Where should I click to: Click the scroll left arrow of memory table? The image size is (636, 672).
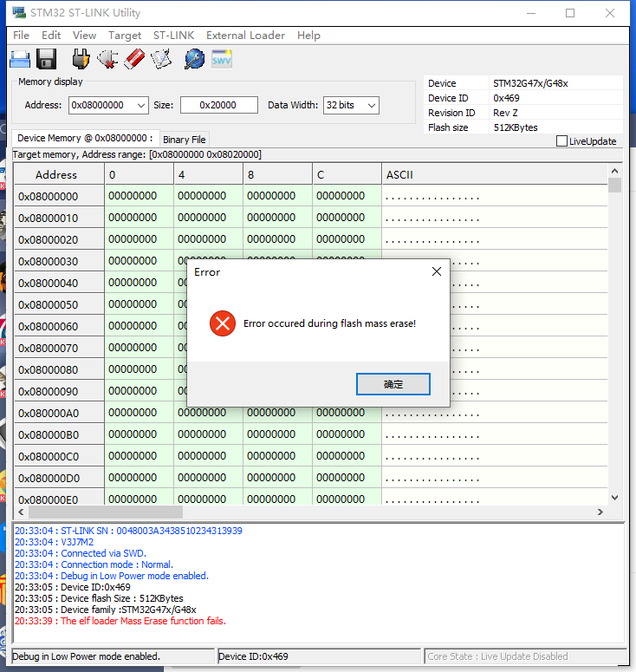click(x=21, y=512)
